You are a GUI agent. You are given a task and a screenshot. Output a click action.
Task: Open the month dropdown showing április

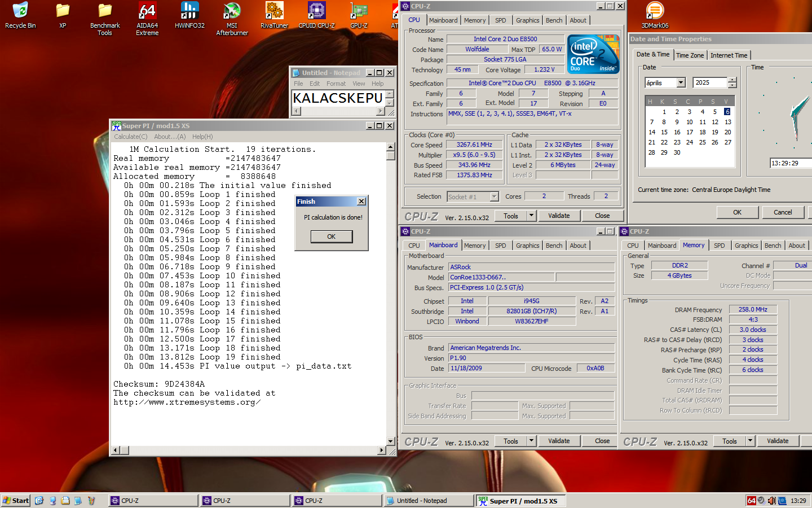tap(681, 83)
